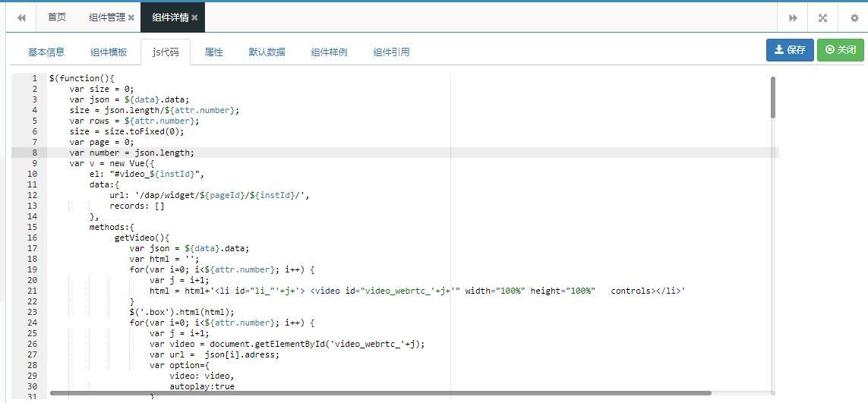Open the 属性 sub-tab

tap(213, 52)
